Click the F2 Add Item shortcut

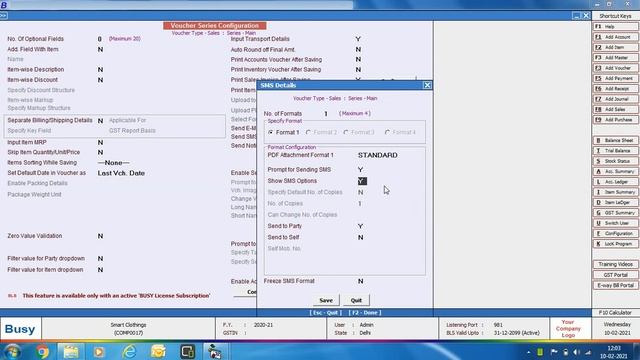[616, 47]
